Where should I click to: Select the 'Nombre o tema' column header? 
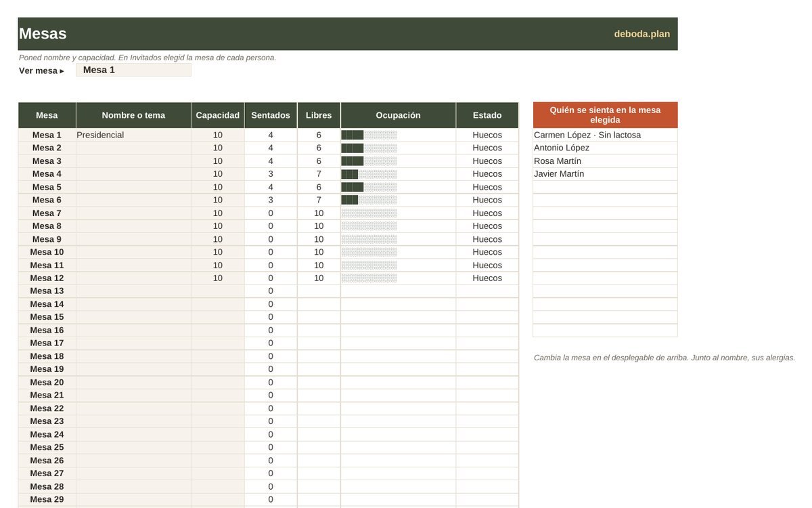[x=133, y=115]
